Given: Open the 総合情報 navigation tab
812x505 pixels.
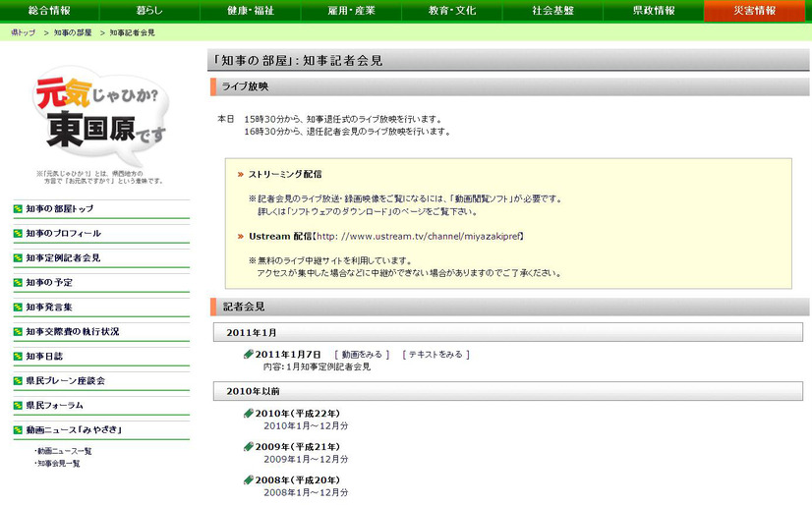Looking at the screenshot, I should pyautogui.click(x=49, y=11).
